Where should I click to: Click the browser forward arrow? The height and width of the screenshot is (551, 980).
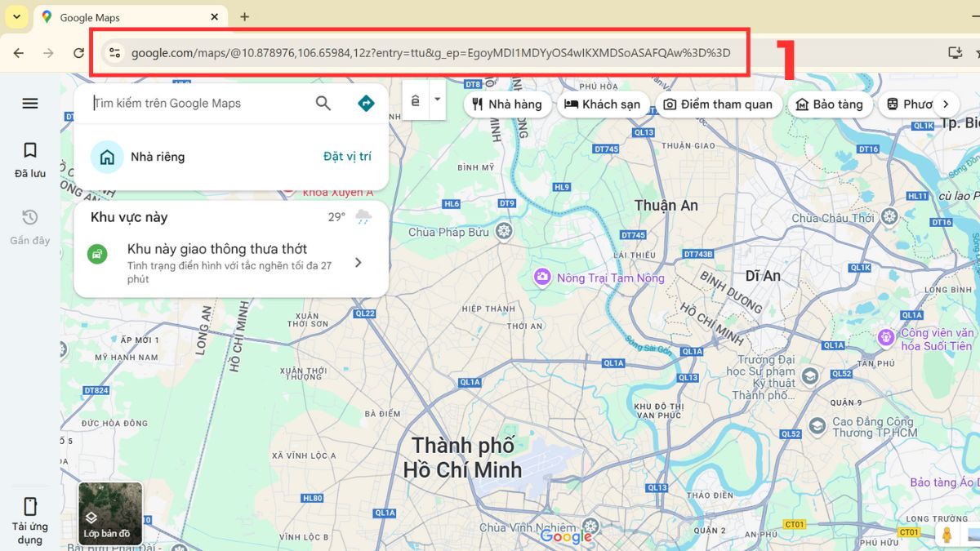[x=49, y=53]
